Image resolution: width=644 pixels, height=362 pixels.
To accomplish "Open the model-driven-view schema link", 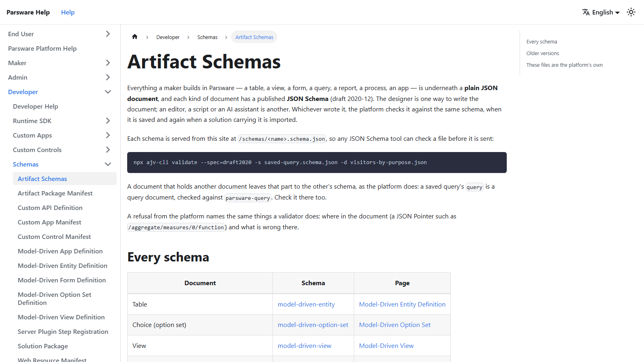I will pos(305,346).
